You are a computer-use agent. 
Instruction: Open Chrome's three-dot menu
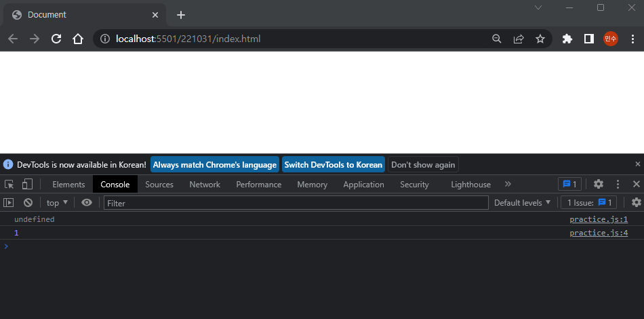pos(632,39)
